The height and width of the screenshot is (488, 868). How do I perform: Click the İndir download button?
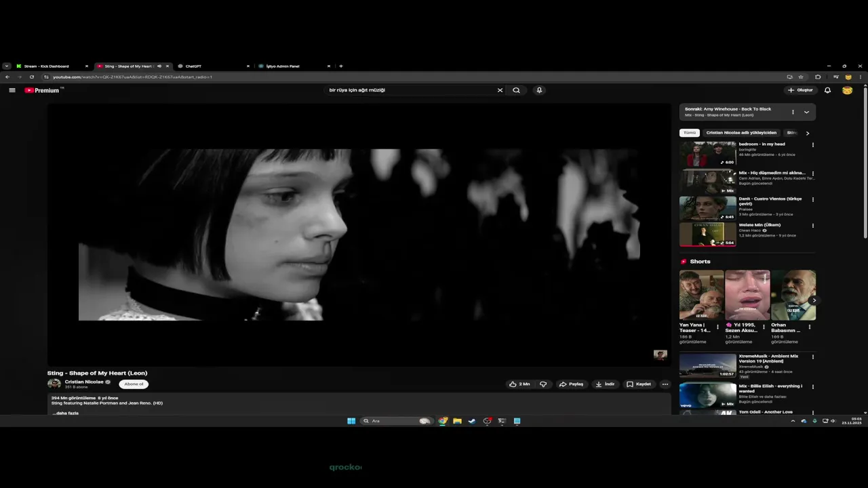click(605, 384)
